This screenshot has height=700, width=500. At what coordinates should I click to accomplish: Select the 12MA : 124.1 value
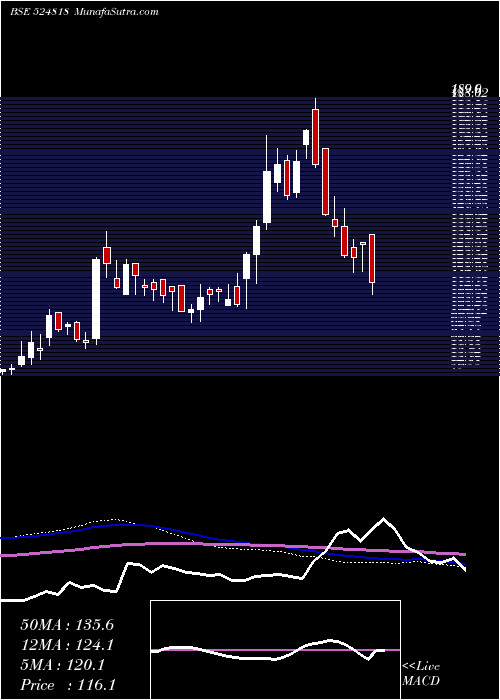pyautogui.click(x=67, y=645)
